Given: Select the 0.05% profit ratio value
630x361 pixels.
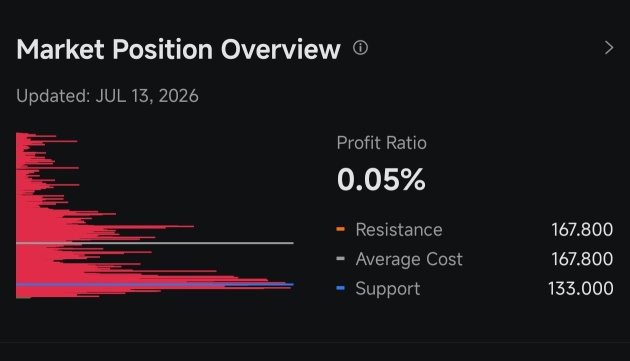Looking at the screenshot, I should [381, 179].
